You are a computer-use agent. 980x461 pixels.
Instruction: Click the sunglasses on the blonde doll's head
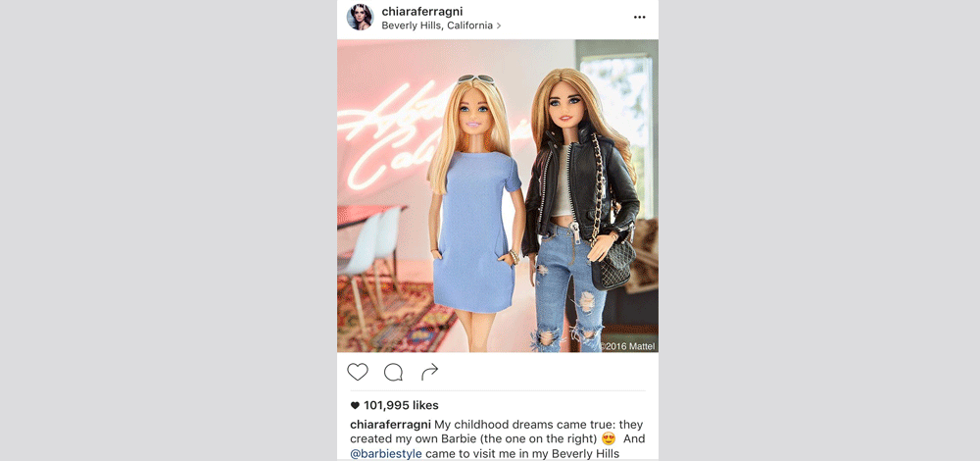[475, 79]
